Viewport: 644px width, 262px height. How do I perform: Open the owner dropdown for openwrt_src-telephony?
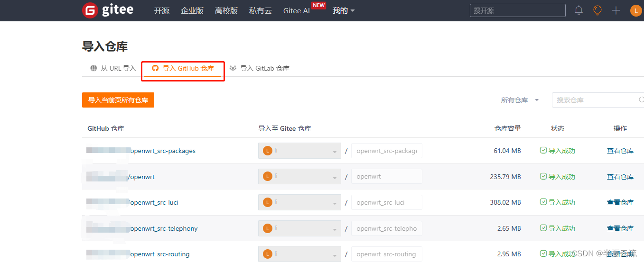click(299, 228)
